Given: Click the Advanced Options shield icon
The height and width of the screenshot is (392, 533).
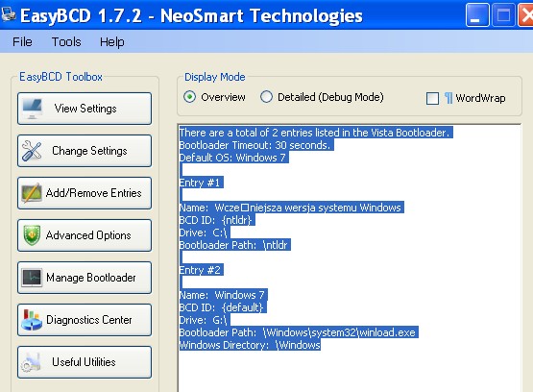Looking at the screenshot, I should 32,235.
